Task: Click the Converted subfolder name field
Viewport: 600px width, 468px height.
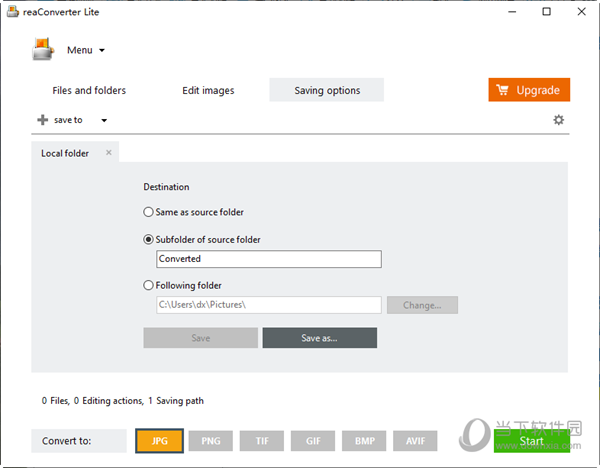Action: pyautogui.click(x=269, y=259)
